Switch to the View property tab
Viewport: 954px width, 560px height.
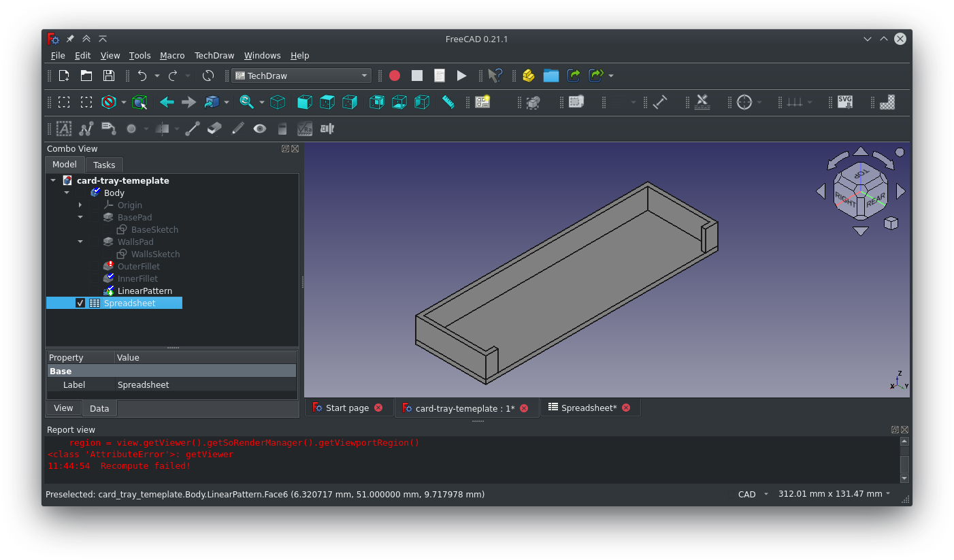63,408
